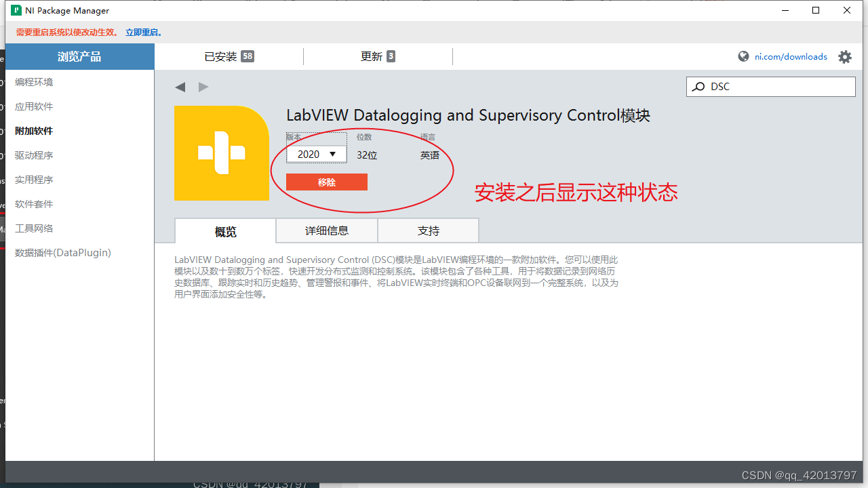
Task: Click the magnifier icon in the search box
Action: [x=698, y=87]
